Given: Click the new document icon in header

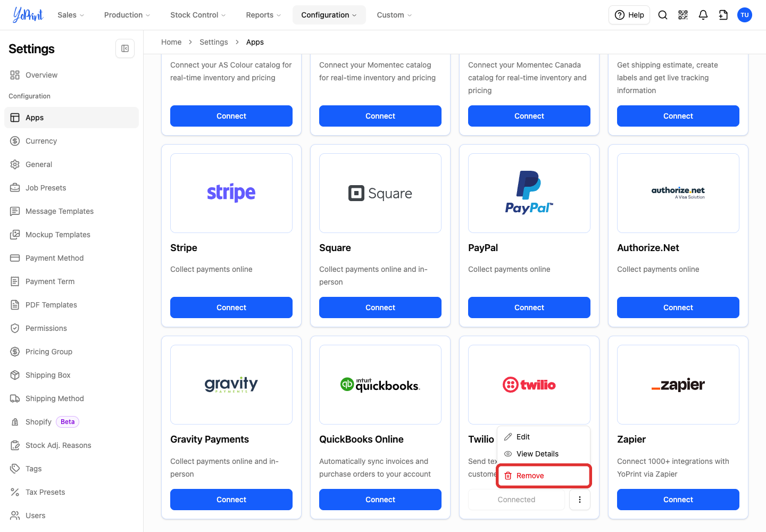Looking at the screenshot, I should [x=723, y=15].
